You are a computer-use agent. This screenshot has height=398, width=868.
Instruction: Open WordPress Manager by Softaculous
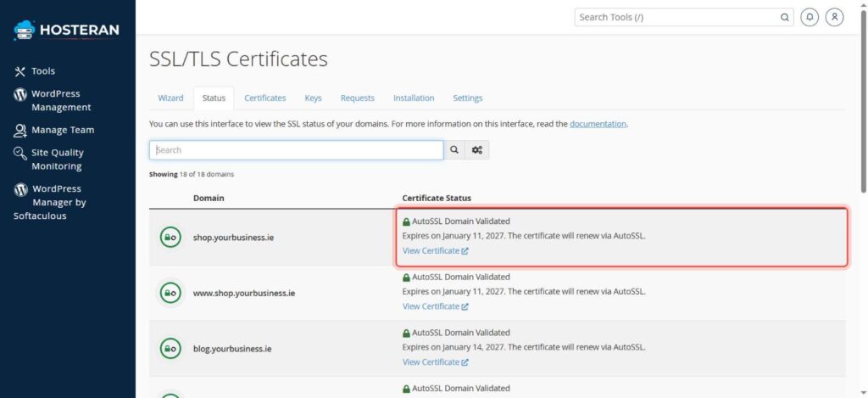pyautogui.click(x=50, y=202)
